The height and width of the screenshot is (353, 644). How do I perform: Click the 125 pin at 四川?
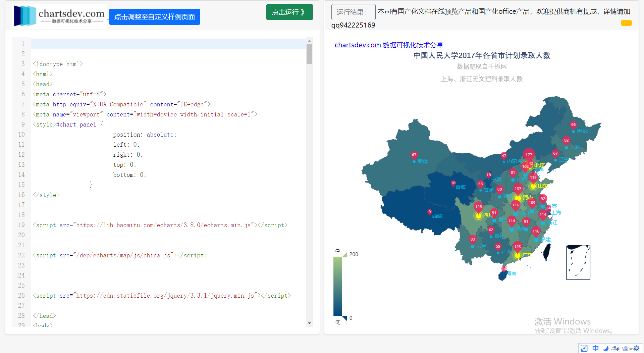(479, 207)
